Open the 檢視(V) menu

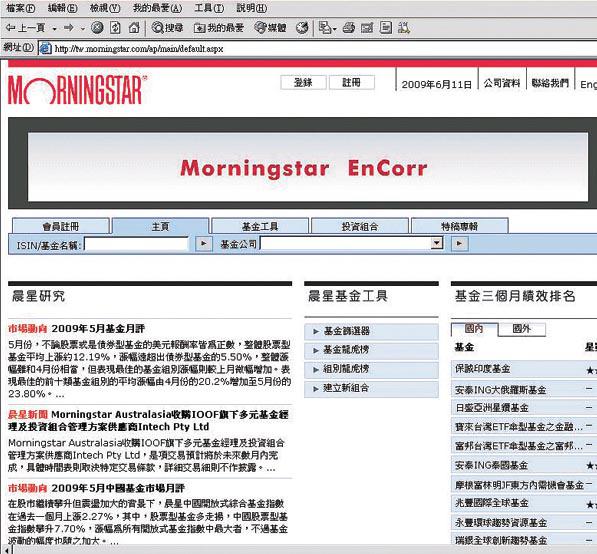point(105,8)
